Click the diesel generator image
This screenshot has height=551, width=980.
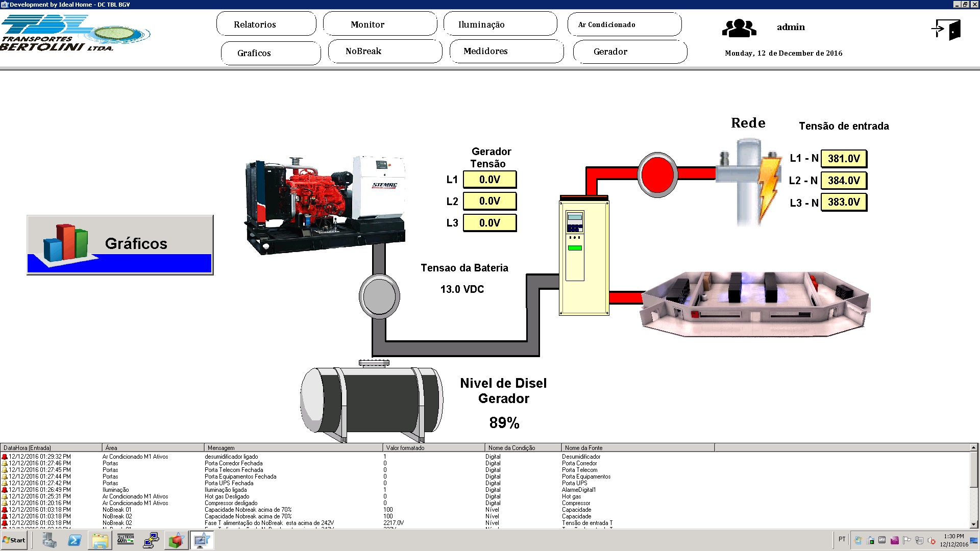[325, 205]
